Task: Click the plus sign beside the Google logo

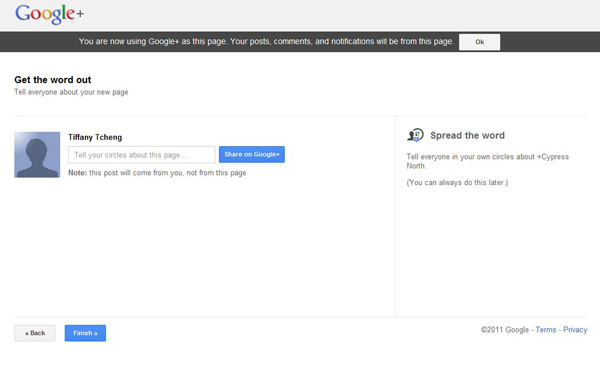Action: 80,14
